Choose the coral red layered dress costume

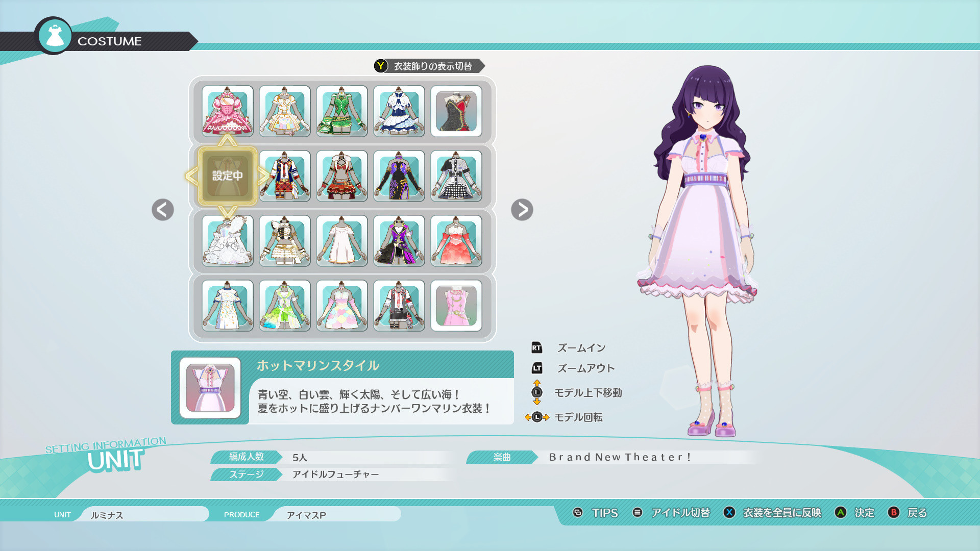coord(456,241)
